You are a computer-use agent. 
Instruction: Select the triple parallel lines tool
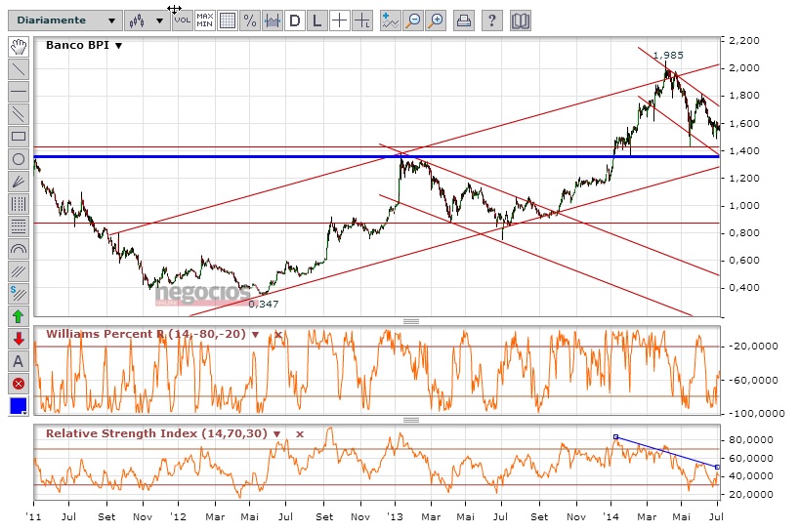click(x=19, y=271)
